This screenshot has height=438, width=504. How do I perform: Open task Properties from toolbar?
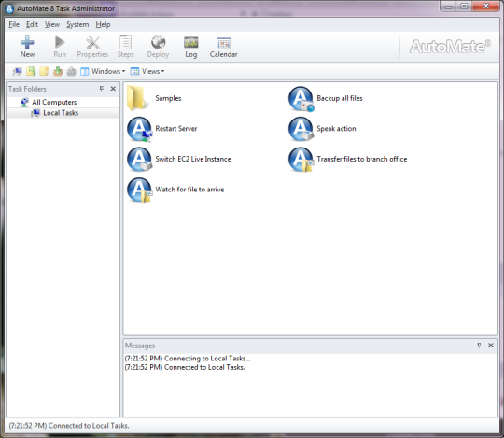pyautogui.click(x=92, y=47)
